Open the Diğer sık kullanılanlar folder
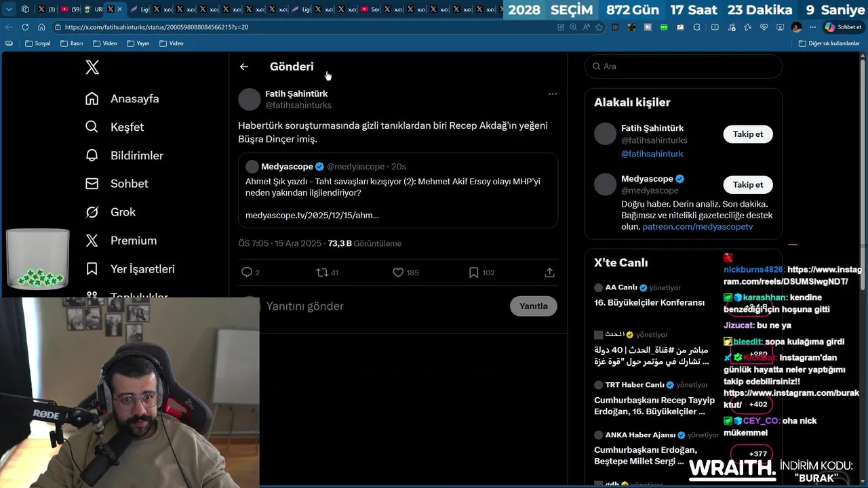The image size is (868, 488). coord(829,43)
